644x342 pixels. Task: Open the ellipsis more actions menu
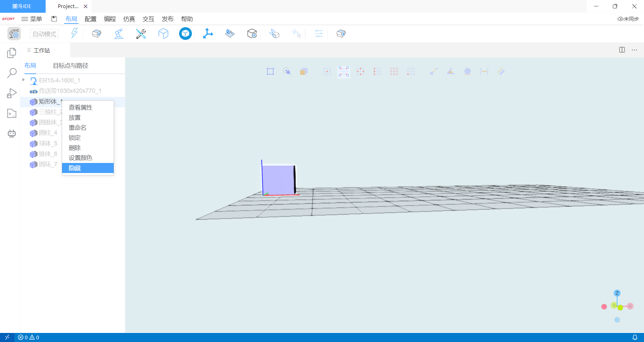(x=634, y=50)
